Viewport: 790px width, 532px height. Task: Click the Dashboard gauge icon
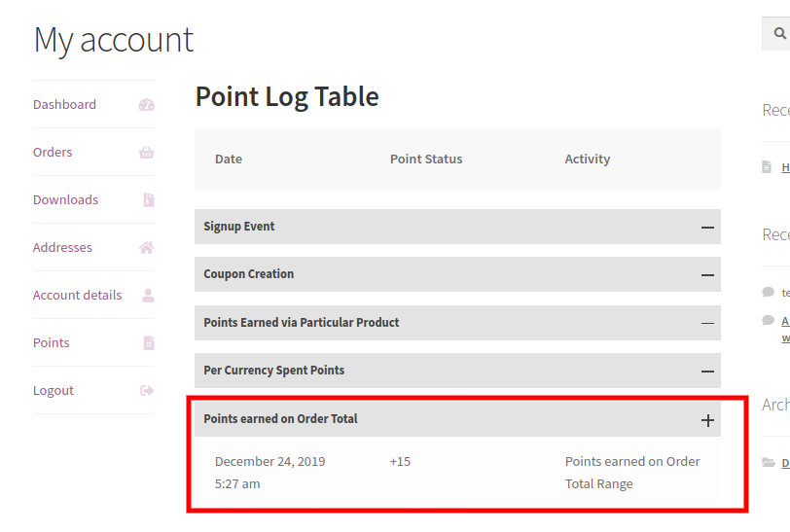pyautogui.click(x=147, y=105)
